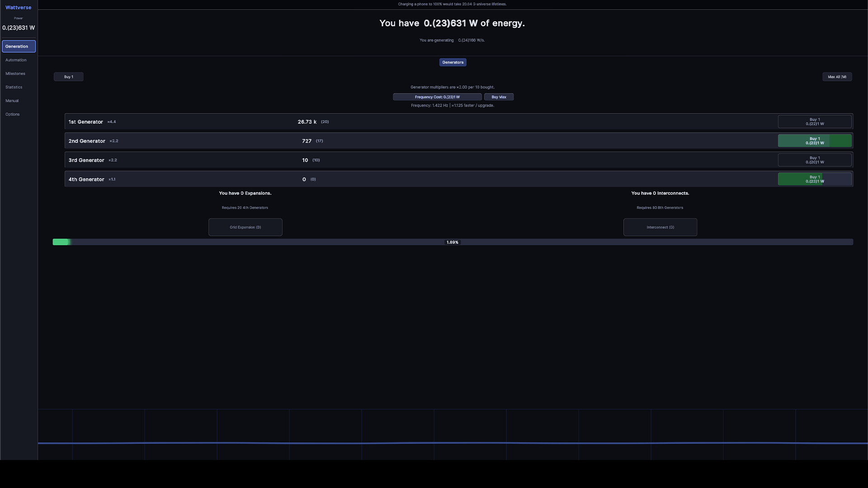Select the Generators tab
This screenshot has height=488, width=868.
(x=453, y=62)
